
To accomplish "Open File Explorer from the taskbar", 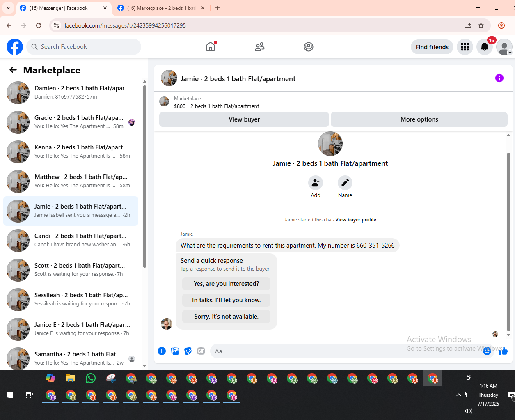I will coord(71,378).
